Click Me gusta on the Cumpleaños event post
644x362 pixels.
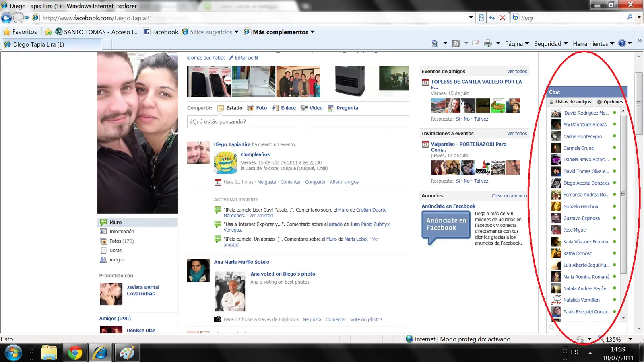267,182
